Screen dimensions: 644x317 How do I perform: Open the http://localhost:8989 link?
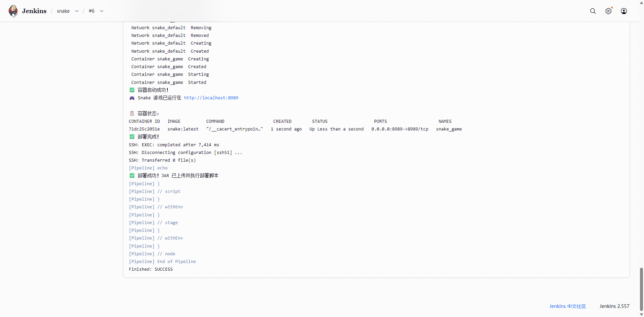(x=211, y=98)
